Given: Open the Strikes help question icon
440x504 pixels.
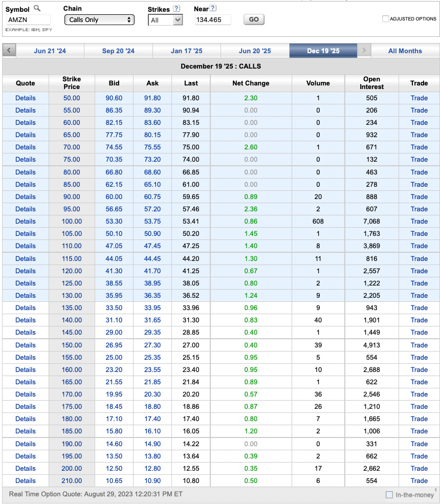Looking at the screenshot, I should [177, 9].
